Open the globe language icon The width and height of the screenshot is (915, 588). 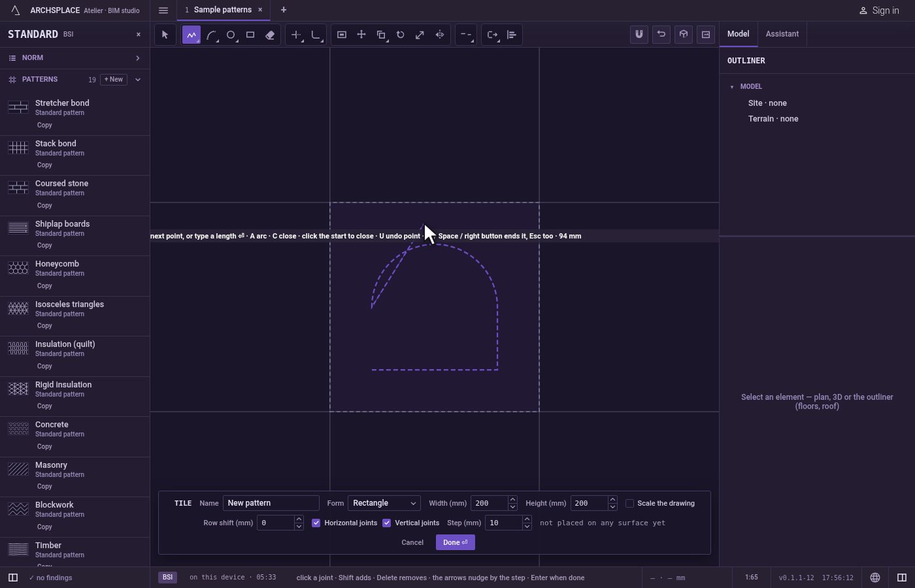click(875, 578)
